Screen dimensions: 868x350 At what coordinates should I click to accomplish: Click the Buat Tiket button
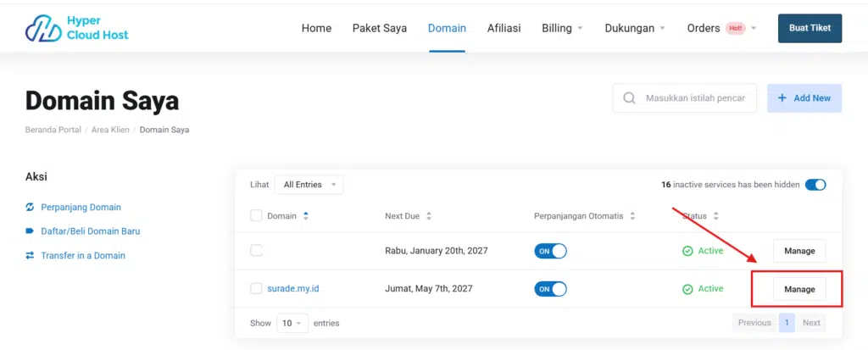(x=810, y=28)
